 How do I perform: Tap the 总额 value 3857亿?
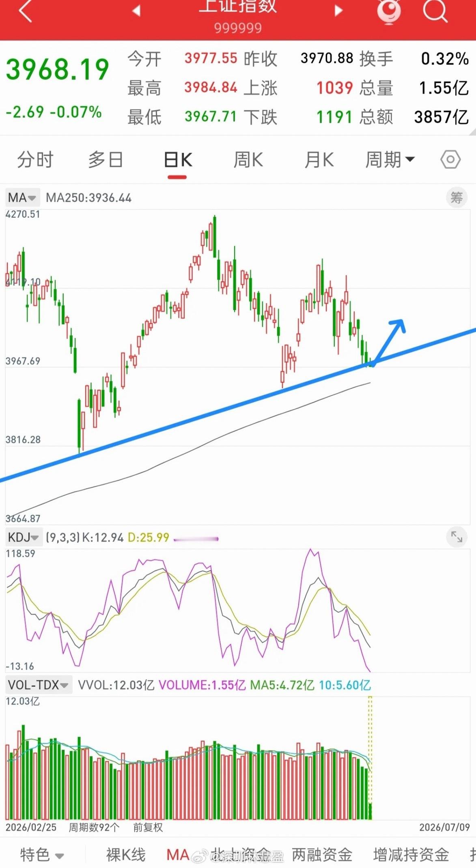click(442, 117)
